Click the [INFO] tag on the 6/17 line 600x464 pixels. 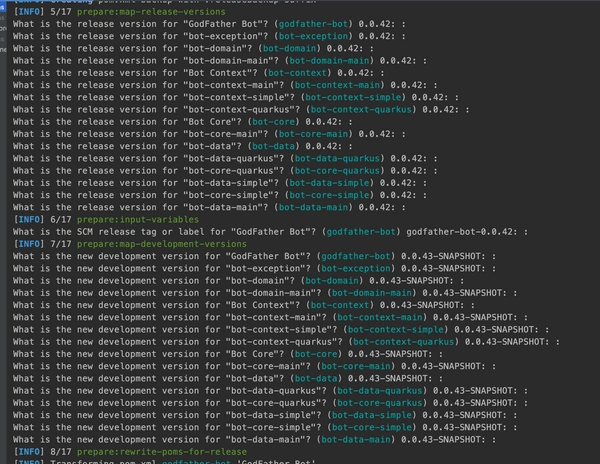[29, 219]
